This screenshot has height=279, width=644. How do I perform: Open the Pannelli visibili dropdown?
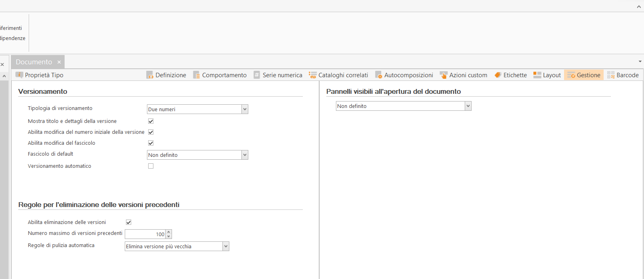[x=468, y=106]
